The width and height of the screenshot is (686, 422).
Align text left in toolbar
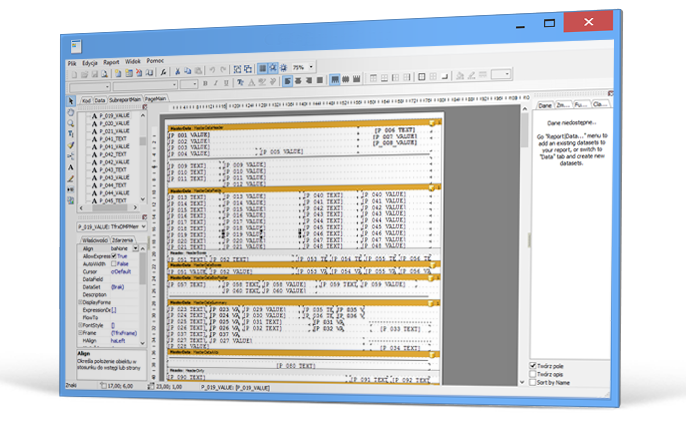tap(287, 84)
